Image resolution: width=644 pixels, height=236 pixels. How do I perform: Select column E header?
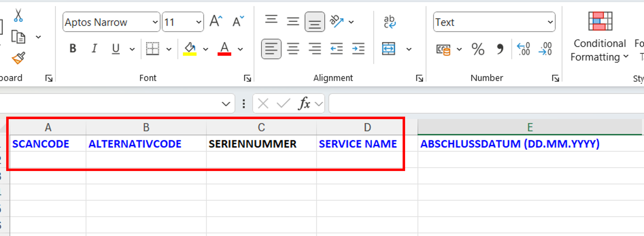[x=529, y=127]
